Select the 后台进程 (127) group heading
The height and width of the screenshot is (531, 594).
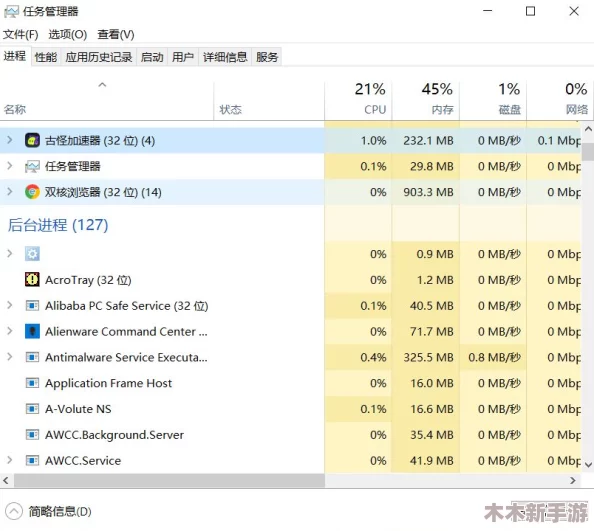pyautogui.click(x=58, y=225)
